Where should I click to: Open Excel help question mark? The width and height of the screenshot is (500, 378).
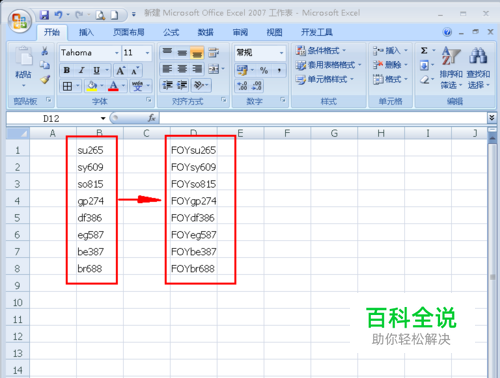click(447, 32)
